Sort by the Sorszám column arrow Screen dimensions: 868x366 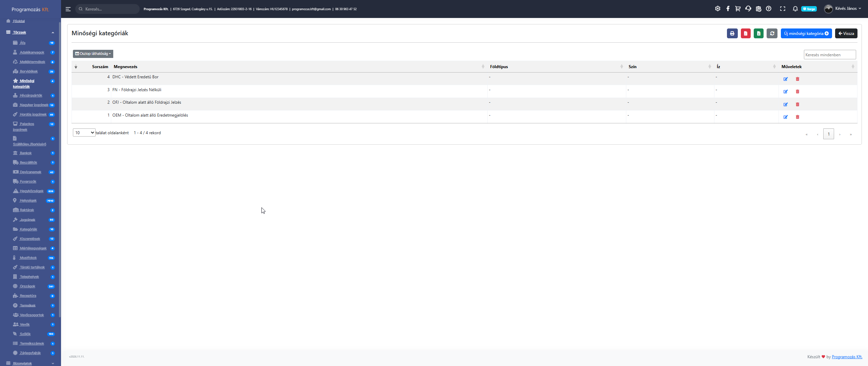click(x=76, y=67)
